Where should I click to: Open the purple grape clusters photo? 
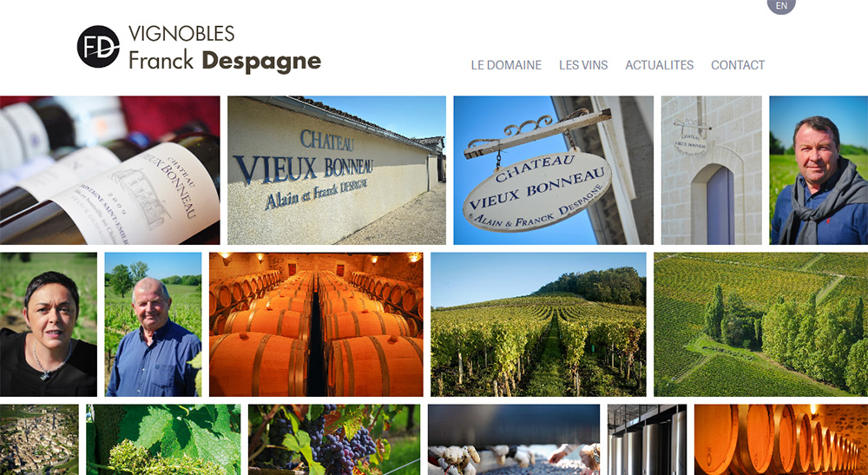click(x=334, y=439)
